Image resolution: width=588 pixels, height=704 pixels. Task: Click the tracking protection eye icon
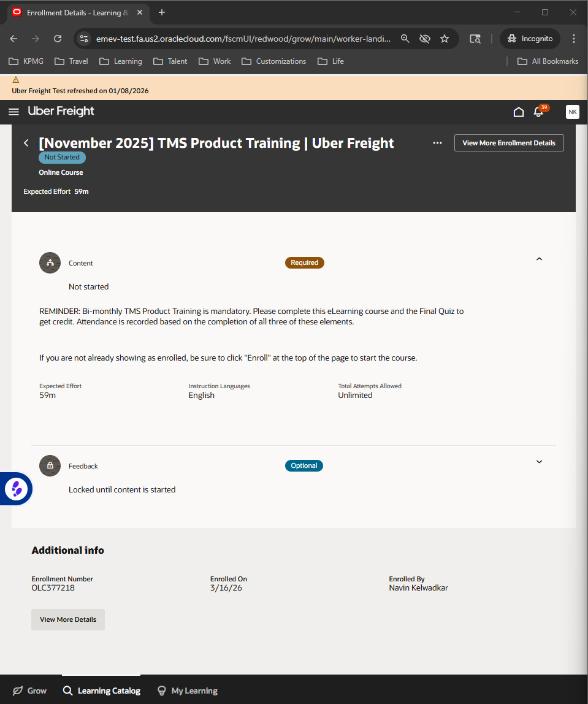point(425,39)
